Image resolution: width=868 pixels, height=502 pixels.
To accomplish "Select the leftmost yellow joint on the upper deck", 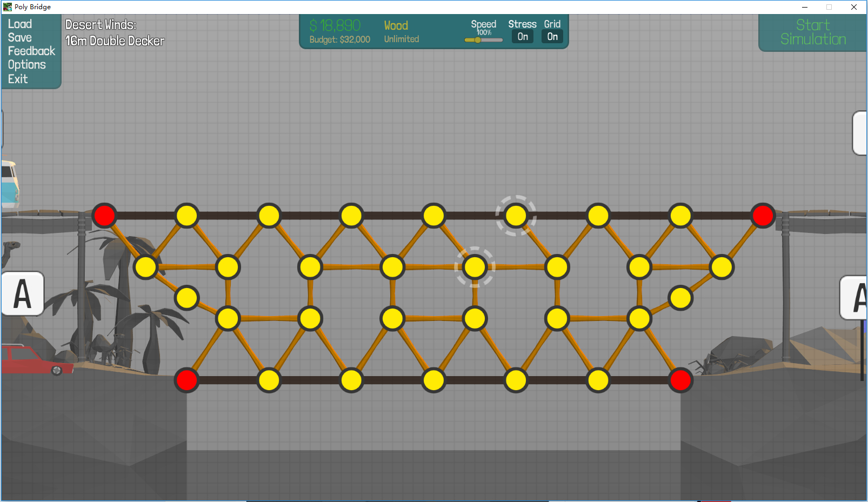I will pyautogui.click(x=187, y=216).
